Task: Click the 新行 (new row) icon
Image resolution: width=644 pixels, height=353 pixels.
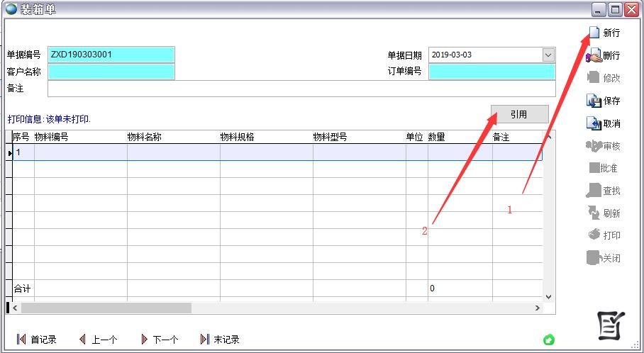Action: (594, 33)
